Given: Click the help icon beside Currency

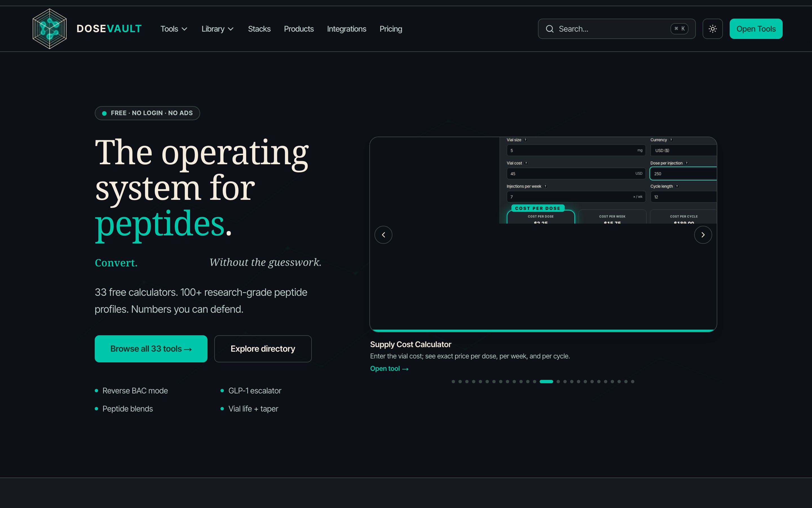Looking at the screenshot, I should 671,140.
